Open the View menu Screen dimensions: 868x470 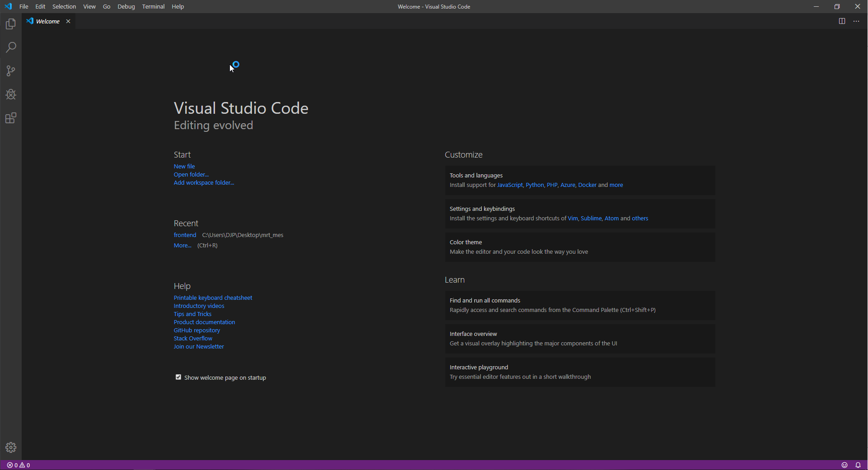pos(89,6)
